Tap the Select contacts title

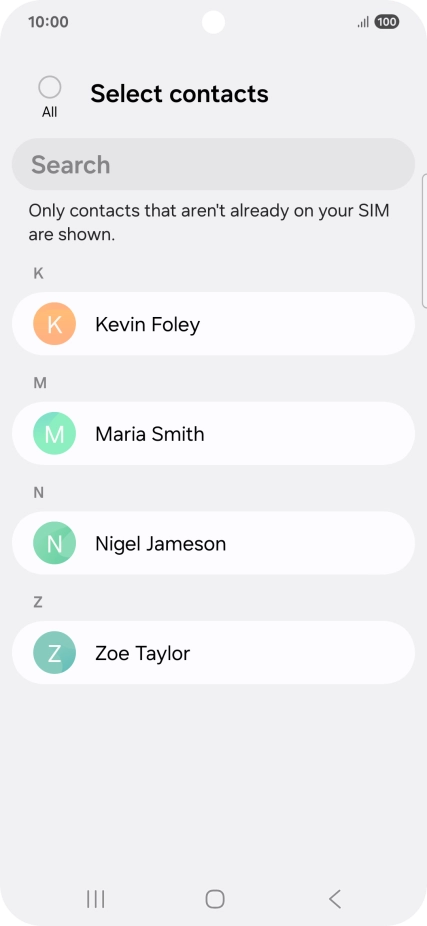[180, 94]
